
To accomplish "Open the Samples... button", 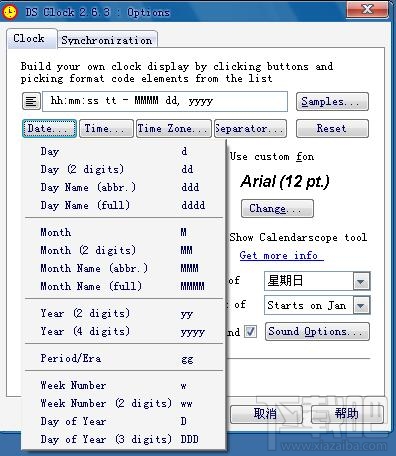I will 332,101.
